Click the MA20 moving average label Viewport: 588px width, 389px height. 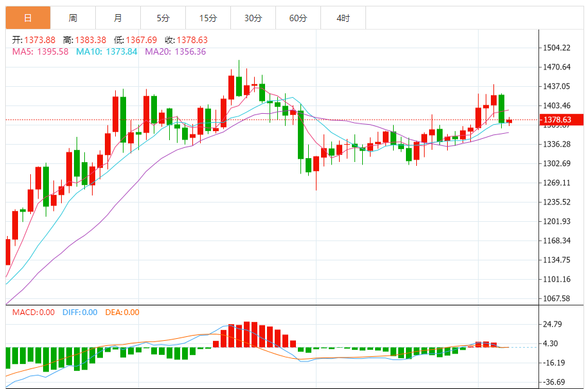[x=176, y=51]
